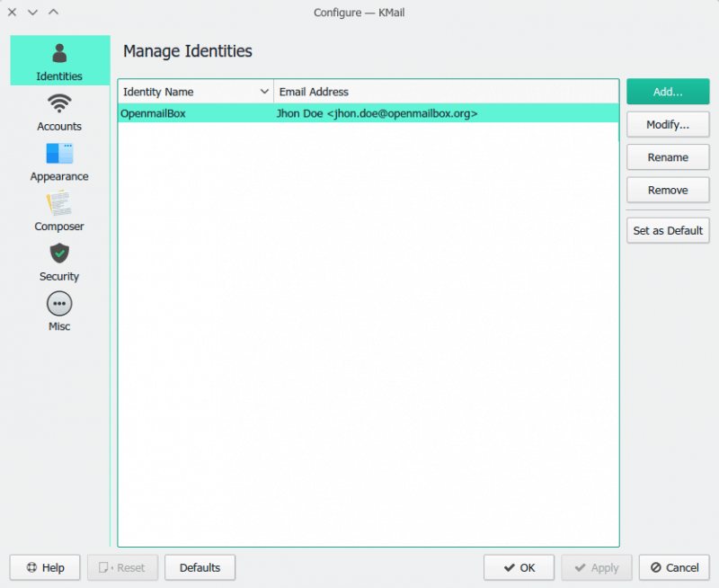719x588 pixels.
Task: Switch to the Composer settings page
Action: click(58, 211)
